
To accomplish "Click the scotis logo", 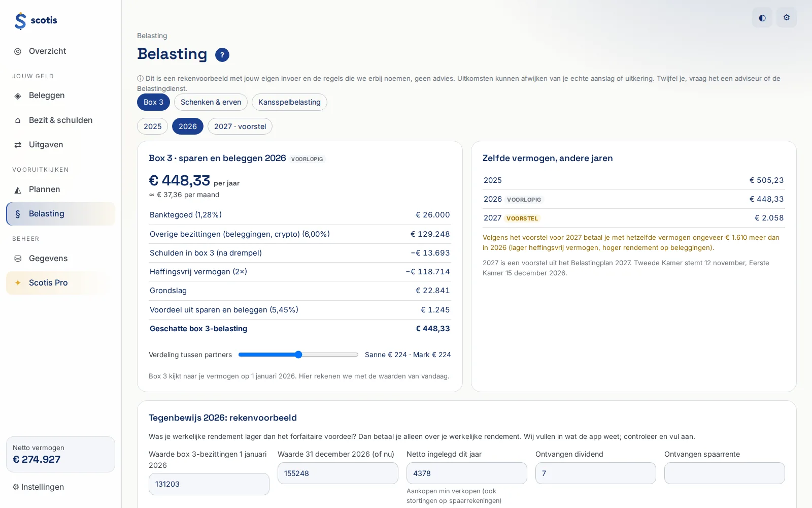I will (x=36, y=21).
